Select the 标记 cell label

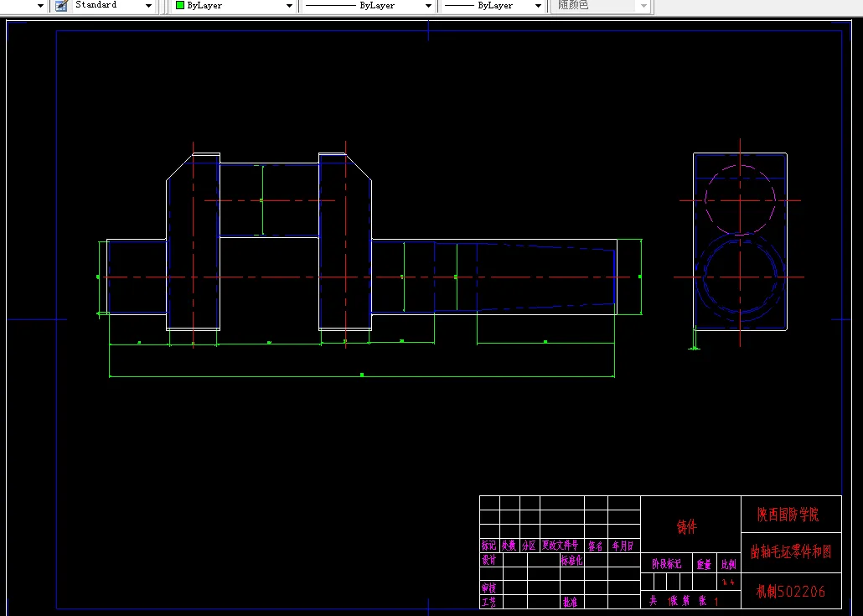488,546
